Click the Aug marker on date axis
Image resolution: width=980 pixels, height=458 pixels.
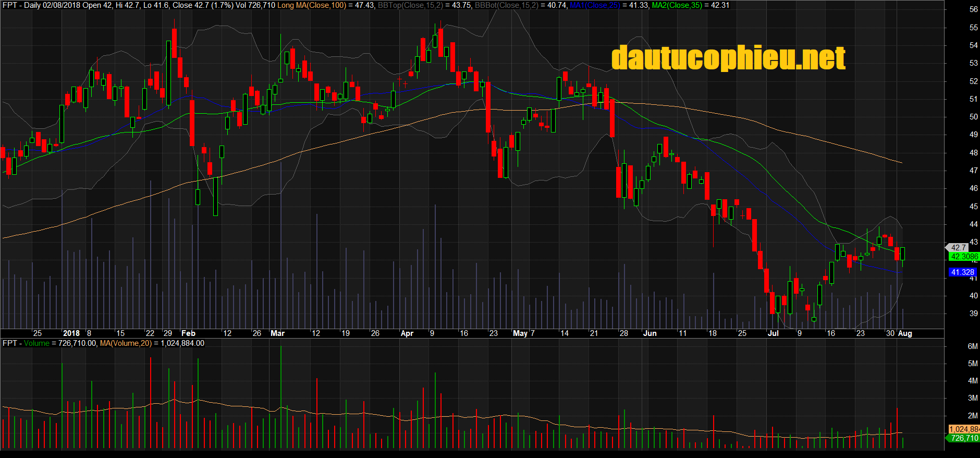905,333
